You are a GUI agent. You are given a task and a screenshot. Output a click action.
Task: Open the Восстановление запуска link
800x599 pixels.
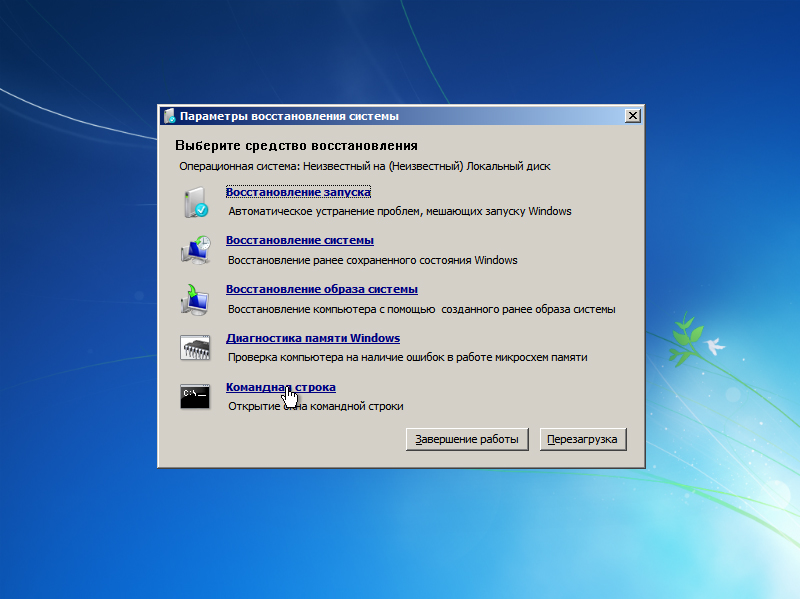(298, 192)
